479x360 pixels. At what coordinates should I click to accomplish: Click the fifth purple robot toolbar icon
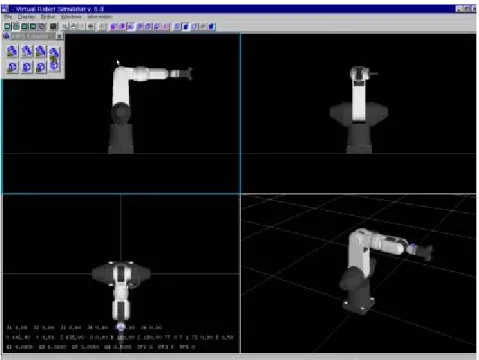pyautogui.click(x=148, y=26)
